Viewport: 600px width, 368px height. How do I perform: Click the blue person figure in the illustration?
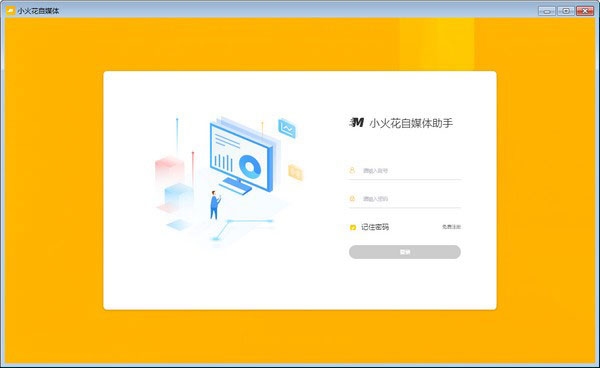coord(215,205)
